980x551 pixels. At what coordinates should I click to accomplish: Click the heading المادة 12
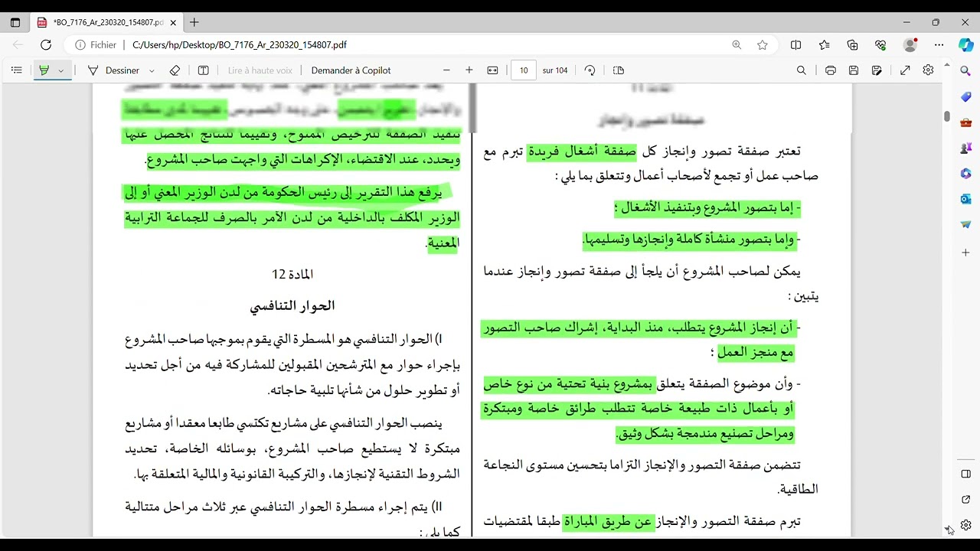click(x=292, y=274)
